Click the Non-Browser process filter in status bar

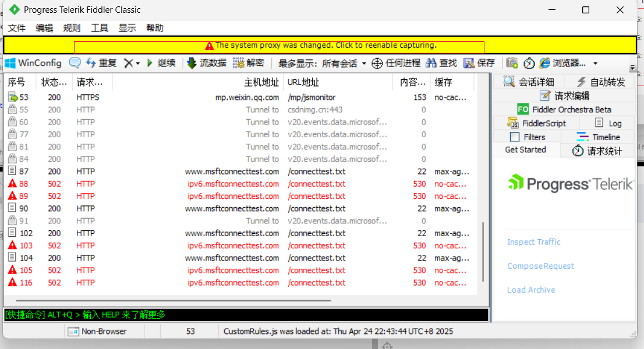104,332
